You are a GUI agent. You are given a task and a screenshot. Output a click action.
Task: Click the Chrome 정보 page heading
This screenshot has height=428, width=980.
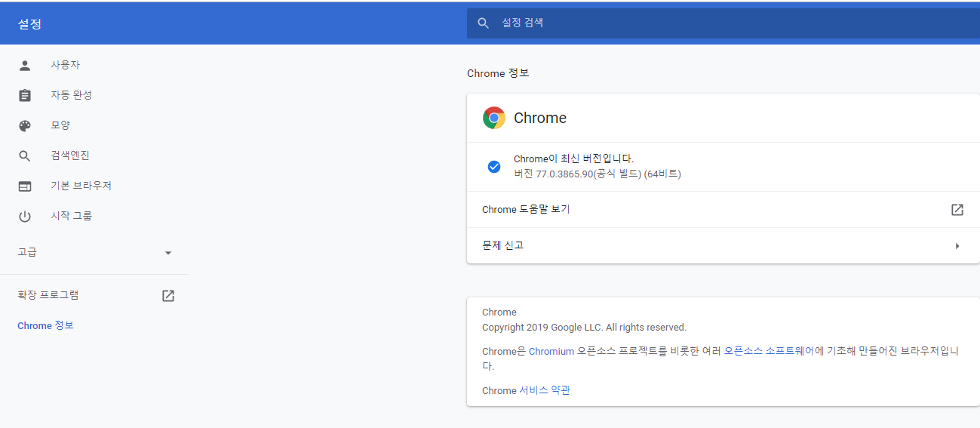click(x=498, y=73)
